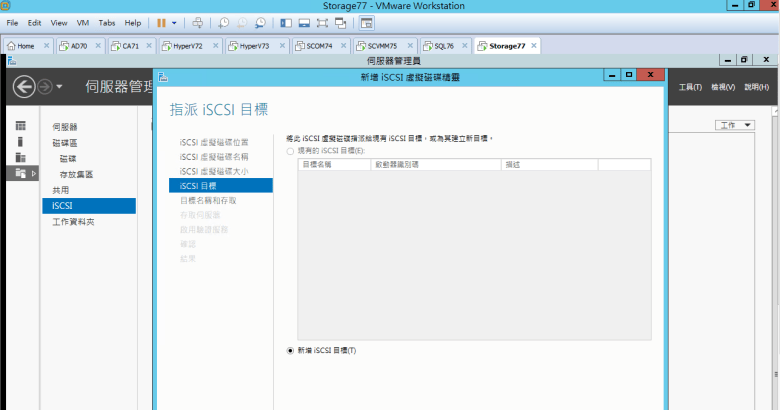
Task: Select 磁碟區 in the storage navigation
Action: click(65, 143)
